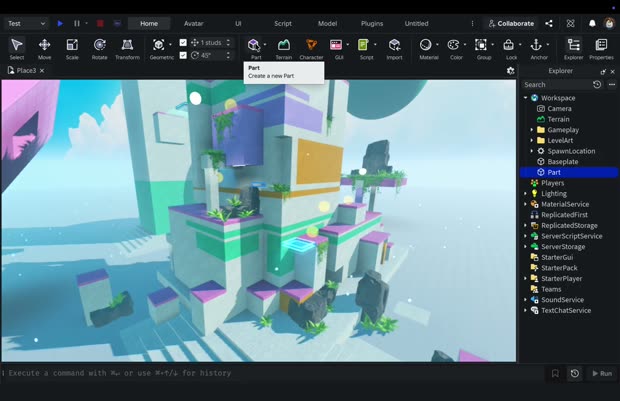Open Part type dropdown arrow

265,45
